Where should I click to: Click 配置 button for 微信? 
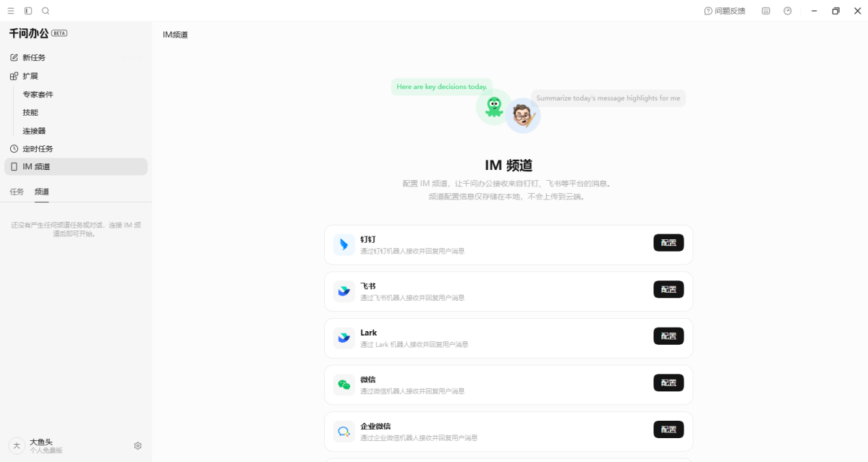tap(668, 382)
